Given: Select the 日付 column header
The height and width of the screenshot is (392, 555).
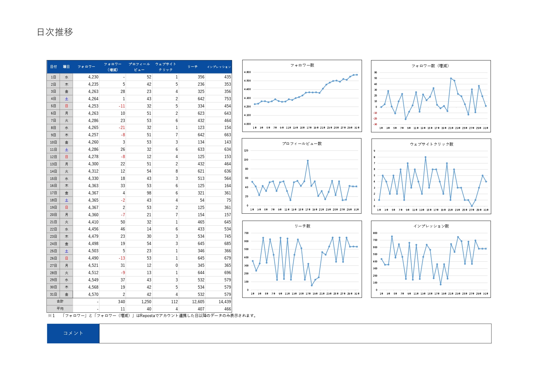Looking at the screenshot, I should [53, 67].
